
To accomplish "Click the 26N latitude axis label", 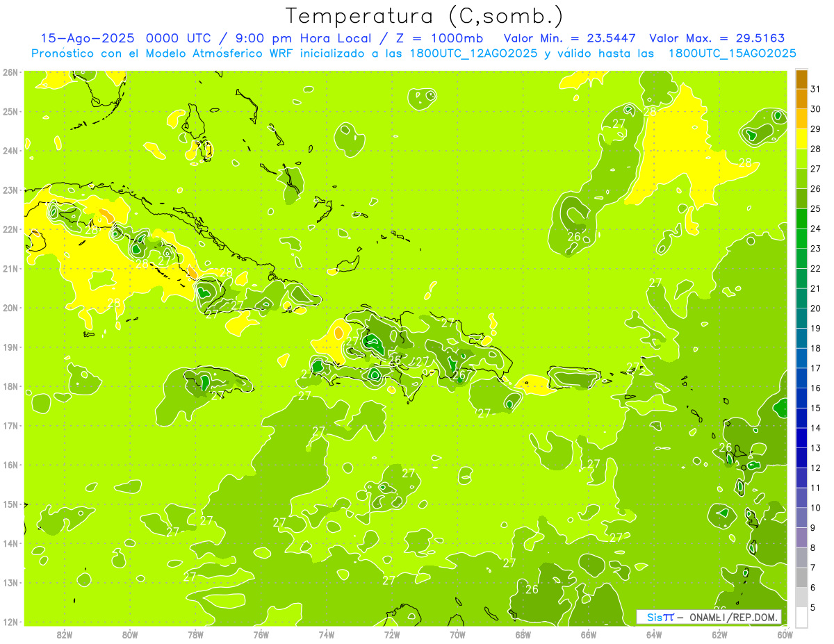I will tap(10, 72).
